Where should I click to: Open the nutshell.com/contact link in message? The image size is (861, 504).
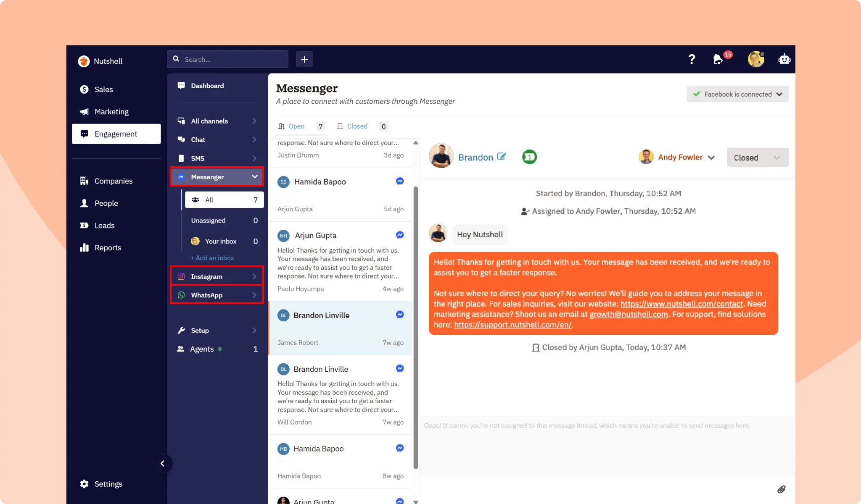681,304
